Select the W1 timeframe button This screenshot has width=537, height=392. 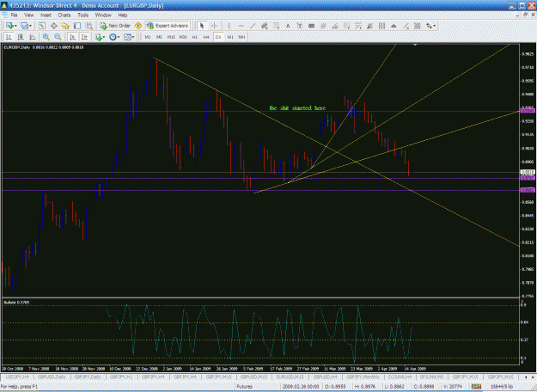click(x=230, y=37)
